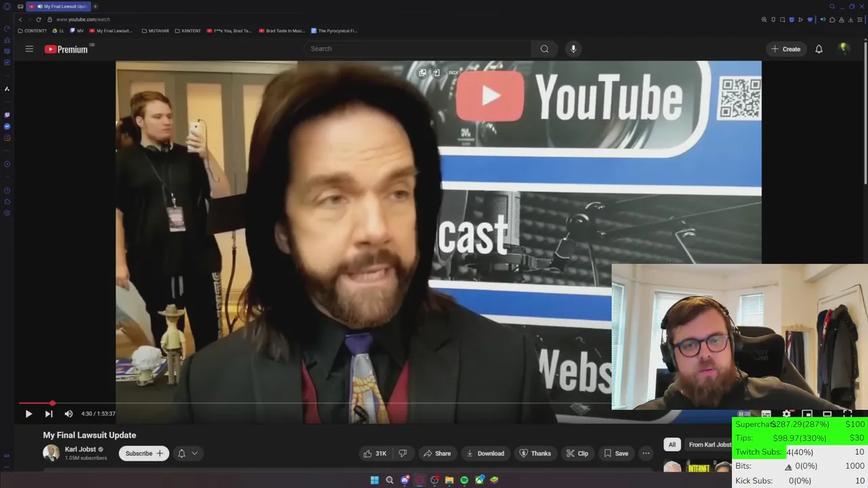868x488 pixels.
Task: Open the F**k You, Brad Ta... bookmark
Action: (229, 30)
